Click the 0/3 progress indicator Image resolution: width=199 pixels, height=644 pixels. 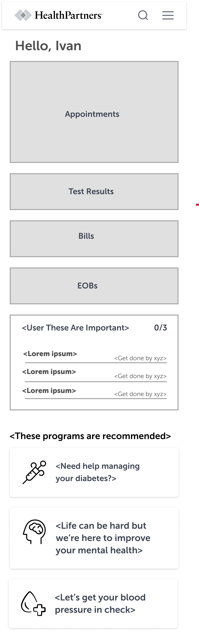pyautogui.click(x=161, y=327)
